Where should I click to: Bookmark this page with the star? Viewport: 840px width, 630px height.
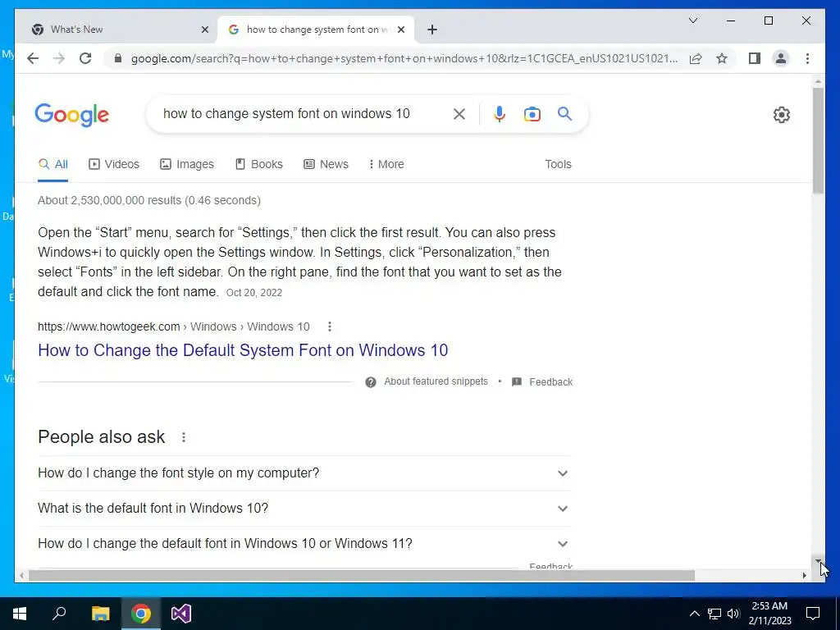(x=722, y=58)
